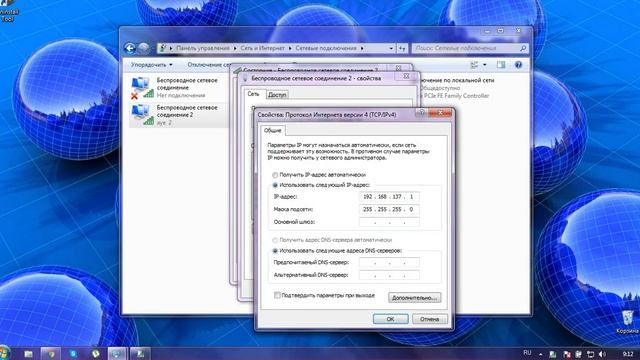Click the alternate DNS server field
This screenshot has width=640, height=360.
(x=389, y=276)
